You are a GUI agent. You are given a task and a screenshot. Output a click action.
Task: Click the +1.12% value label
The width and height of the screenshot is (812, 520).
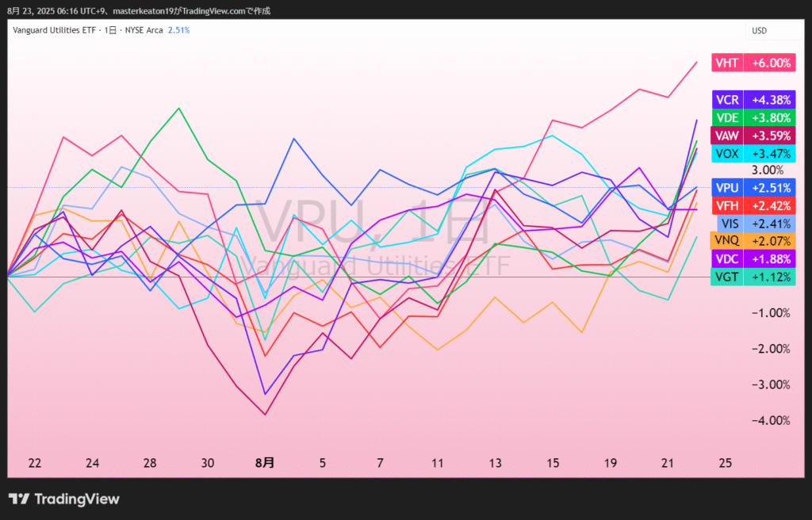point(770,277)
